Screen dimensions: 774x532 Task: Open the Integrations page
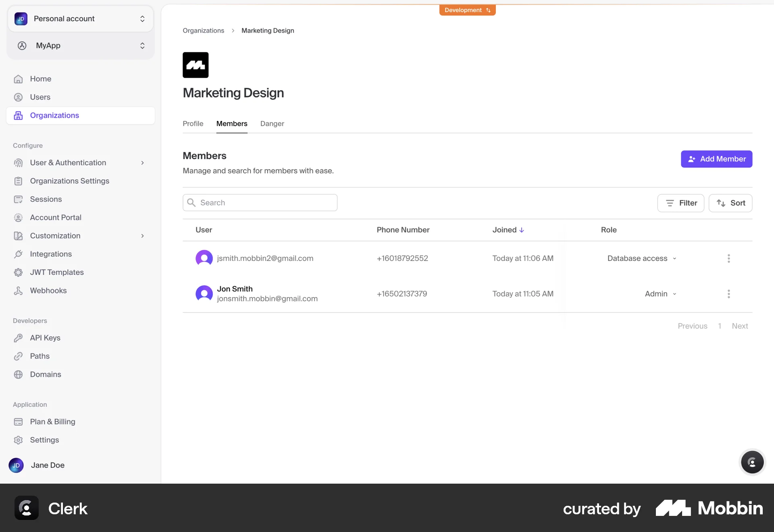pos(51,254)
